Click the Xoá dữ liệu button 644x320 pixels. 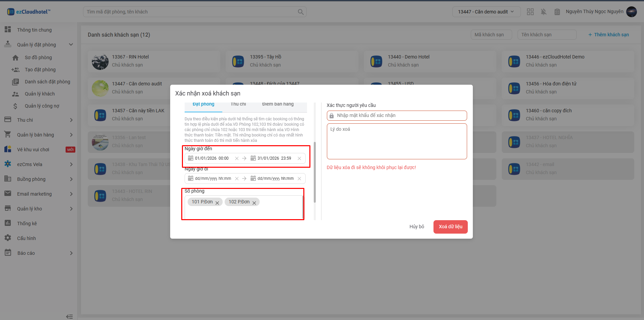pyautogui.click(x=450, y=227)
